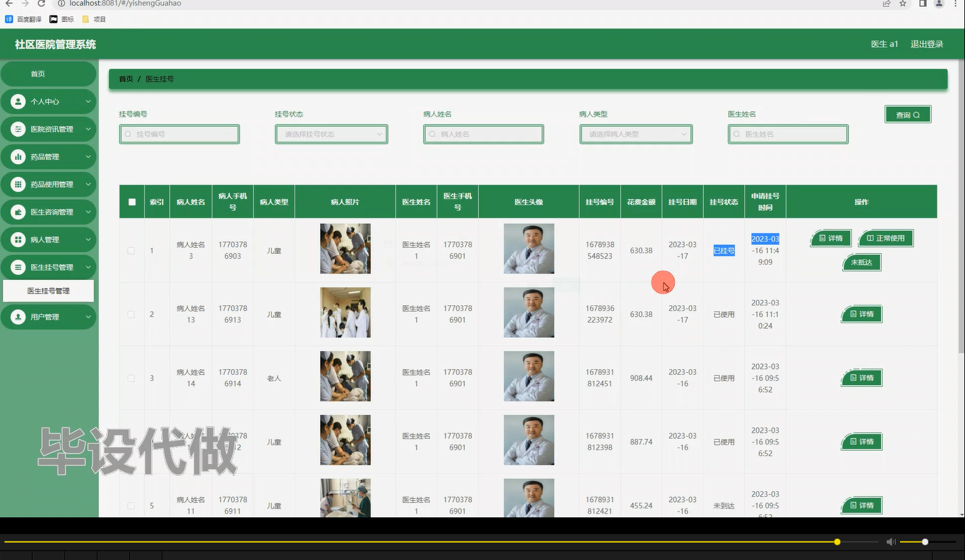
Task: Open the 病人类型 dropdown filter
Action: [x=636, y=134]
